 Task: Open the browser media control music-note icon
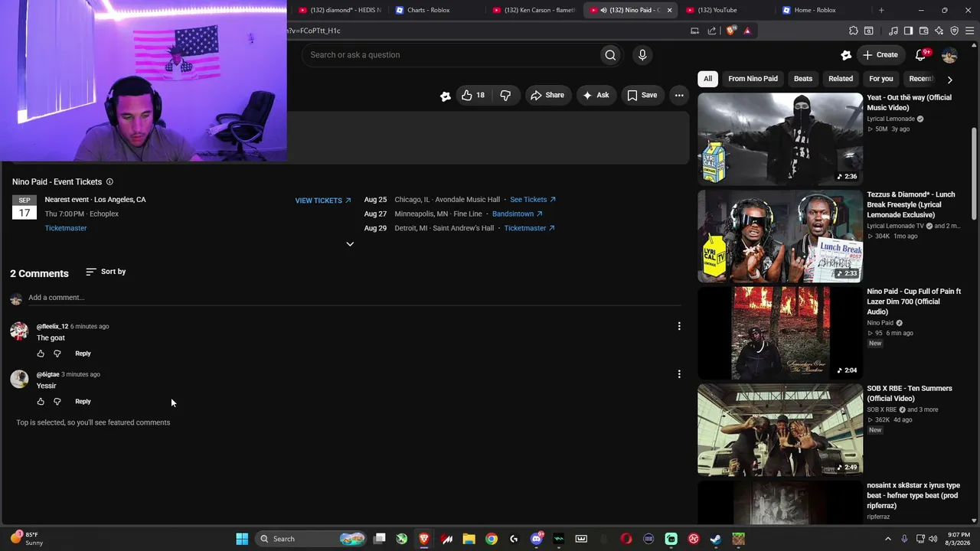(893, 31)
